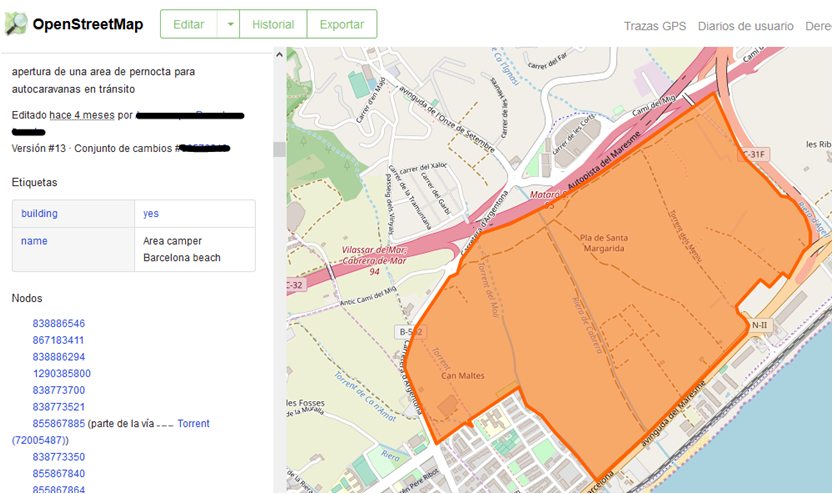Click the Torrent de Ca n'Amat label
Image resolution: width=833 pixels, height=494 pixels.
tap(365, 396)
